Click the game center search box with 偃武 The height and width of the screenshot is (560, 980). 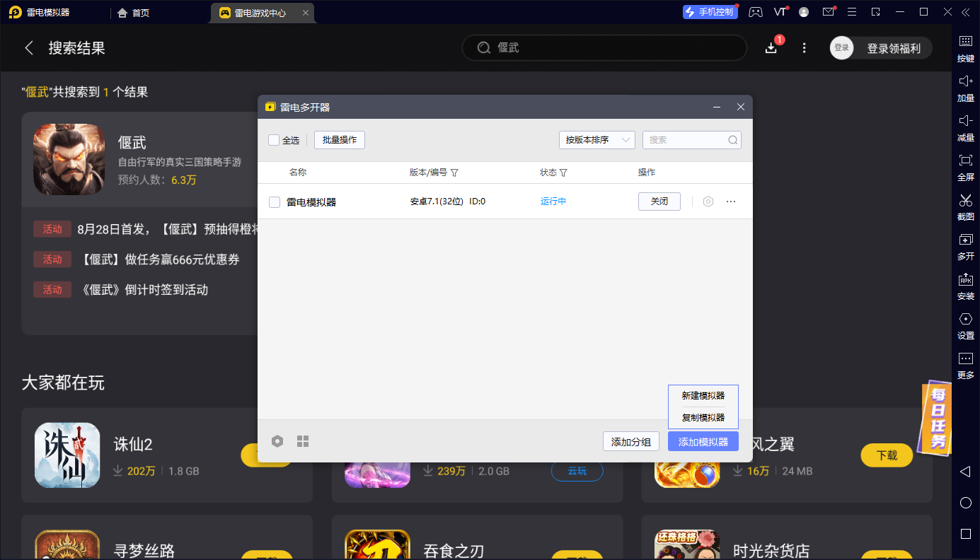(x=604, y=48)
